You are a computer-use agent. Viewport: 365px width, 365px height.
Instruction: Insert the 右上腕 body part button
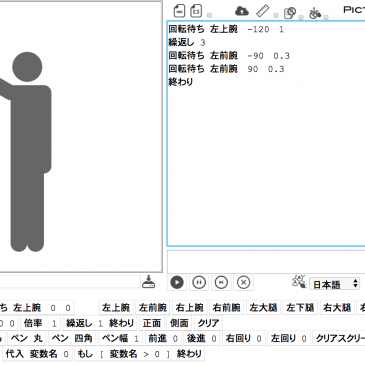(190, 307)
